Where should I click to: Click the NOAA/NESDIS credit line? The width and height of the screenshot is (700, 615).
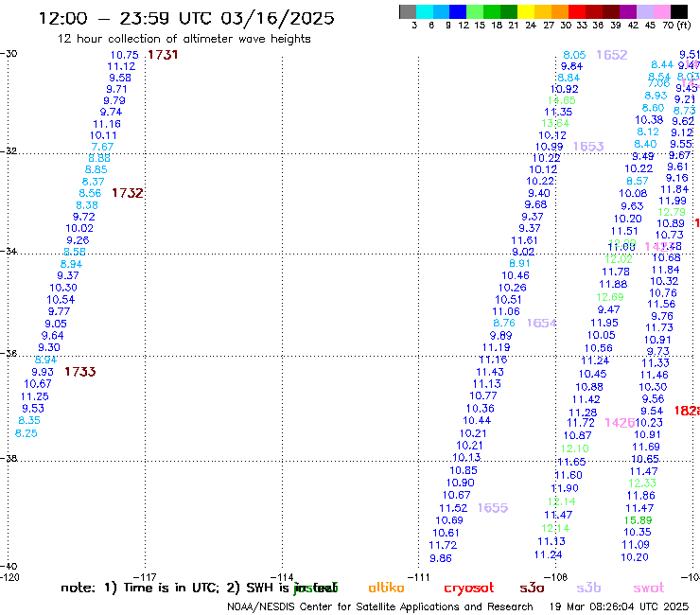380,606
